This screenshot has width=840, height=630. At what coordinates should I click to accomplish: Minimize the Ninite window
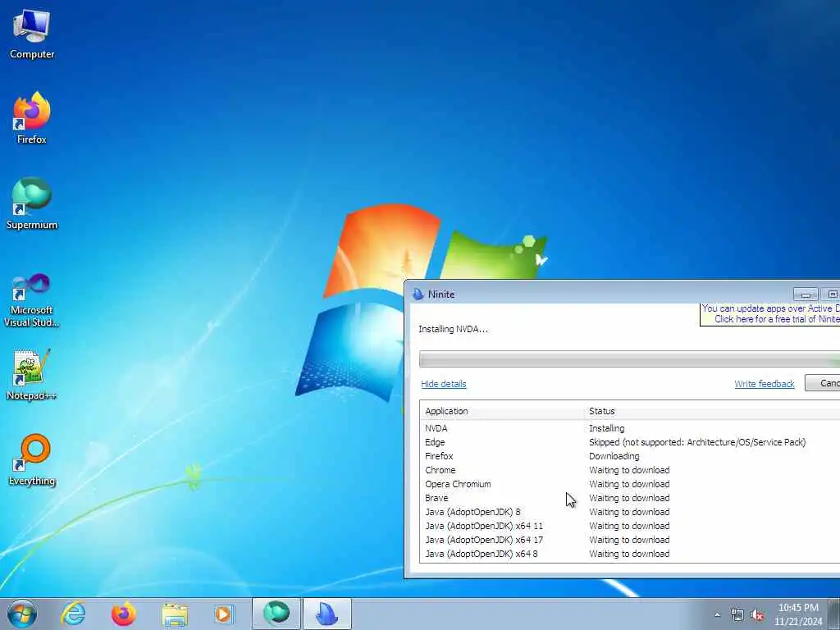pos(806,294)
